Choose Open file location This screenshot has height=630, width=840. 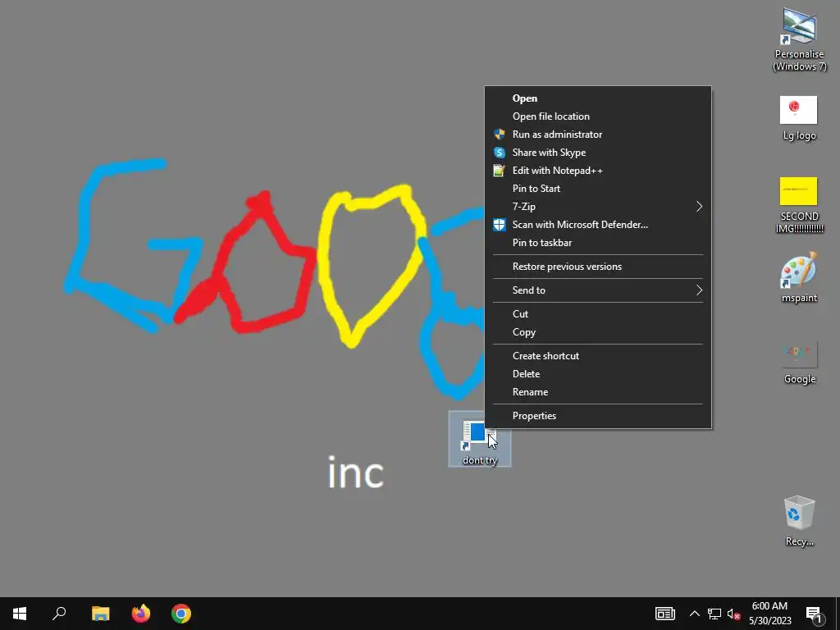598,116
